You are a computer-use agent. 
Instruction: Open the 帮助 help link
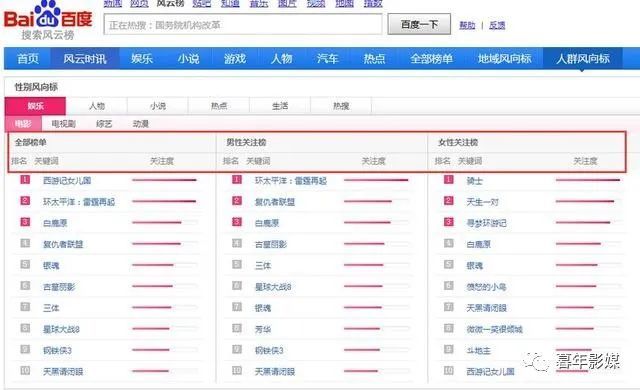467,25
